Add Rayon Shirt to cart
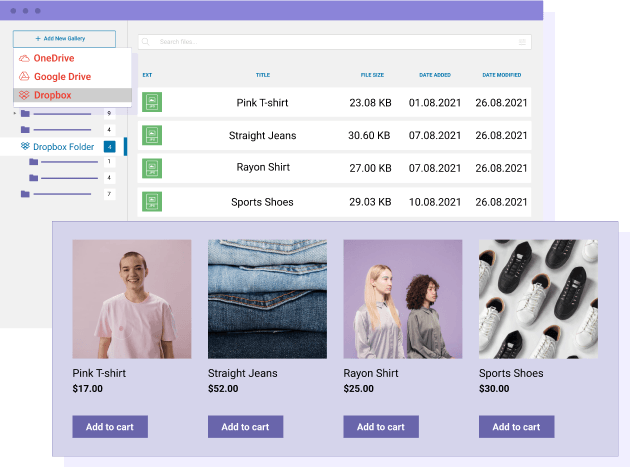Image resolution: width=630 pixels, height=467 pixels. click(x=381, y=427)
